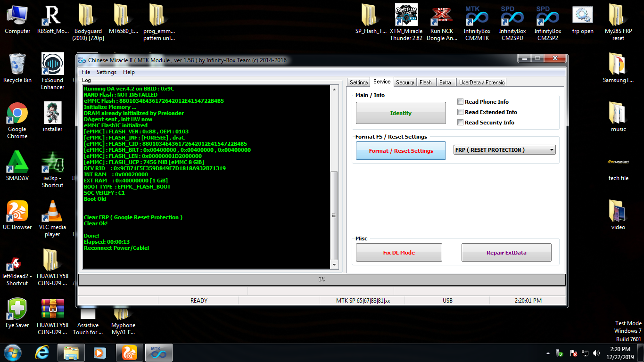Select the MT6580_E... folder icon
This screenshot has height=362, width=644.
[x=124, y=20]
